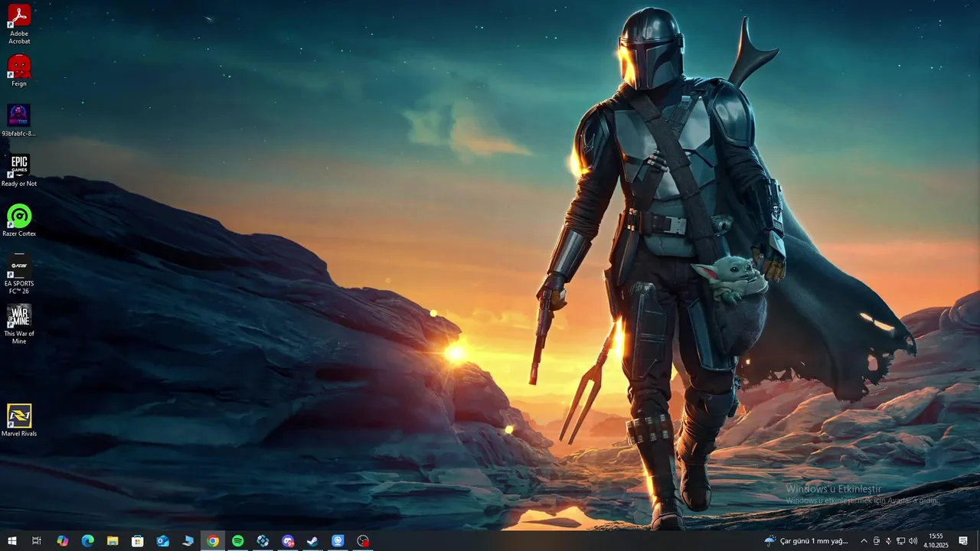Image resolution: width=980 pixels, height=551 pixels.
Task: Open the Windows Start menu
Action: (x=12, y=541)
